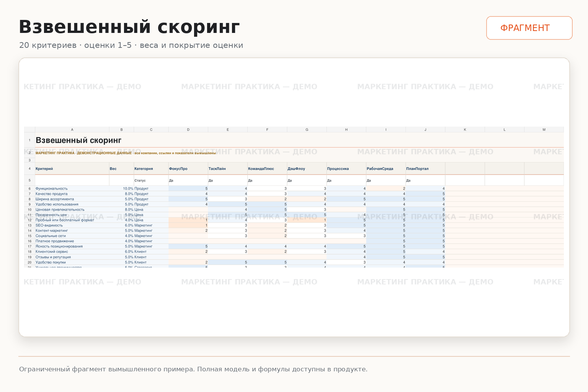
Task: Select the Прозрачность цен criterion cell
Action: 72,215
